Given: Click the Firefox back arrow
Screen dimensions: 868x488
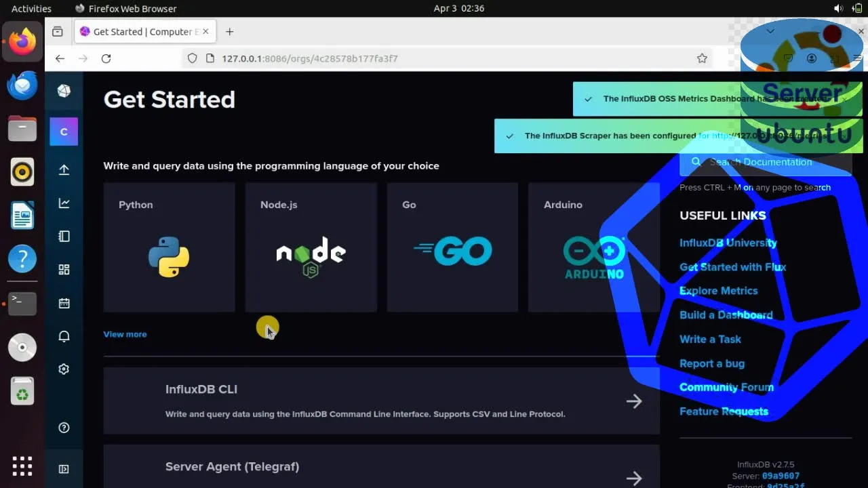Looking at the screenshot, I should click(x=60, y=58).
